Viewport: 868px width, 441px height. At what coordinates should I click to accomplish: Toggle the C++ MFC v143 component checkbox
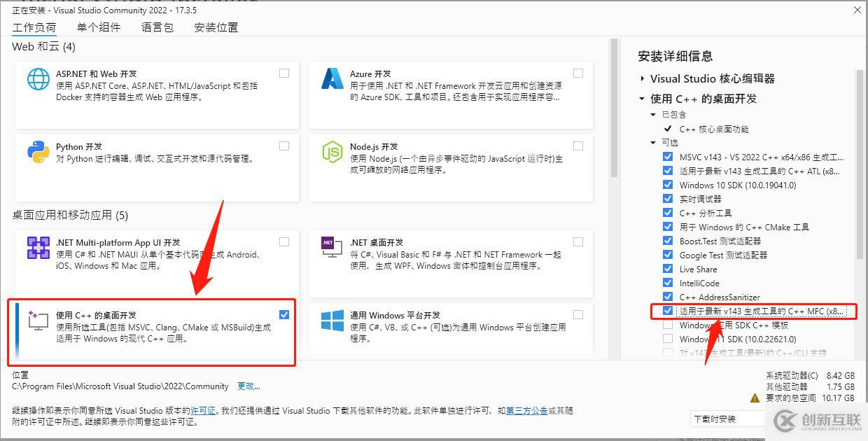click(668, 311)
